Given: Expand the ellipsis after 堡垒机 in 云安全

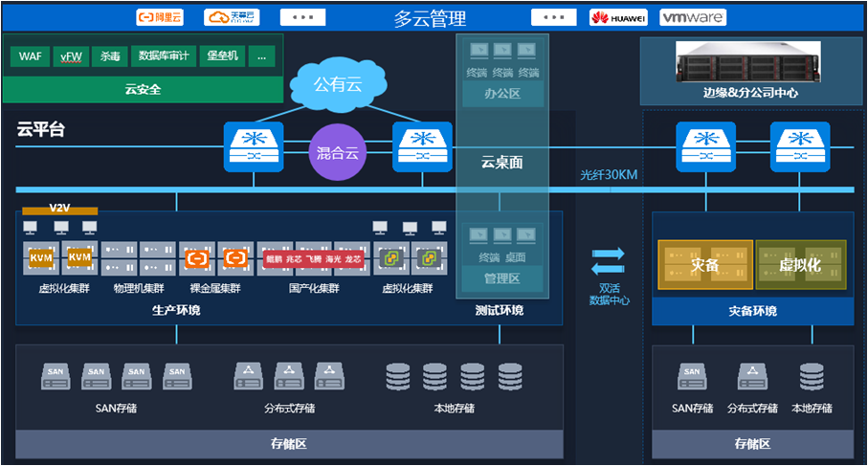Looking at the screenshot, I should pyautogui.click(x=261, y=56).
